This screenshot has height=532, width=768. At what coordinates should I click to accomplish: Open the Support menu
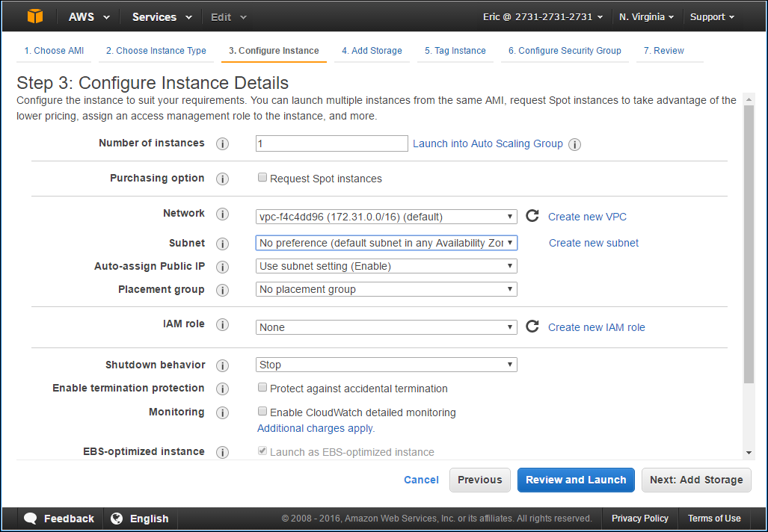[x=712, y=17]
